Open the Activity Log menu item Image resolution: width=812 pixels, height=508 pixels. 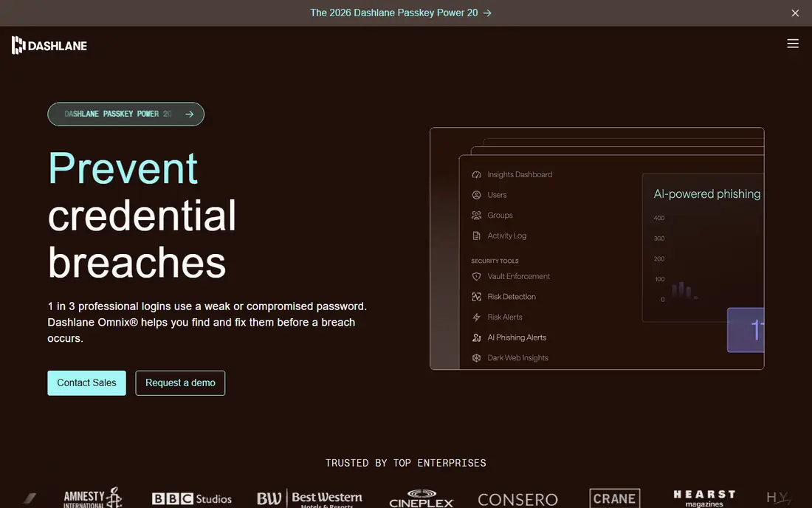[499, 236]
